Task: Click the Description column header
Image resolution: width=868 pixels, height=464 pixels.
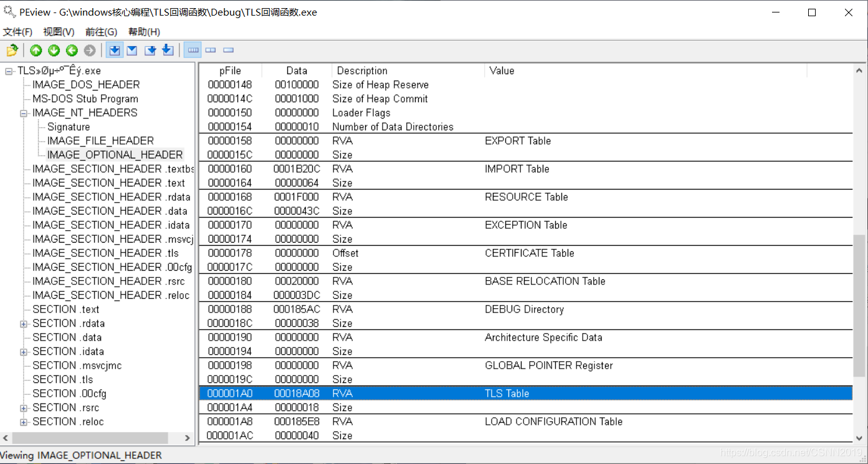Action: [408, 70]
